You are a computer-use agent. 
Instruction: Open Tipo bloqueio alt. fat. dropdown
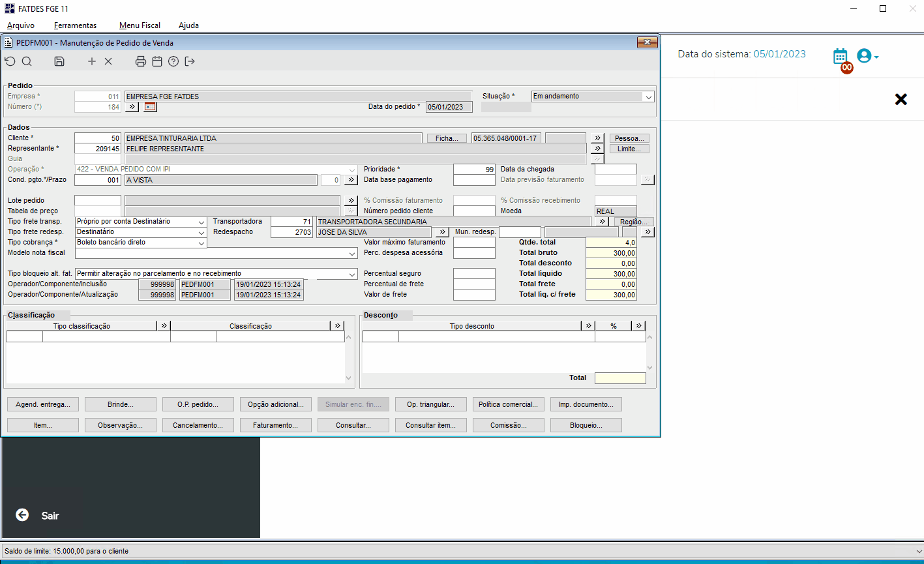(x=353, y=274)
